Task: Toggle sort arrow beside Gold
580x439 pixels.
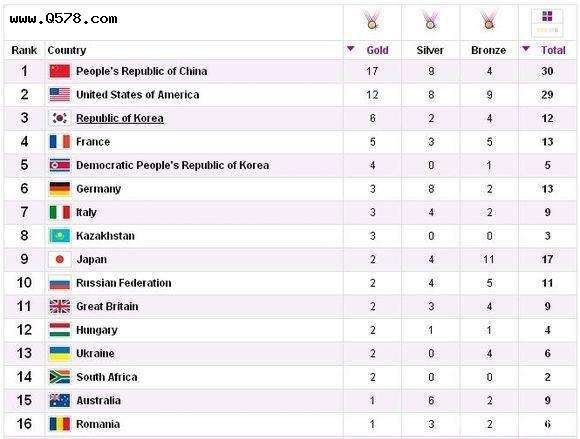Action: 350,49
